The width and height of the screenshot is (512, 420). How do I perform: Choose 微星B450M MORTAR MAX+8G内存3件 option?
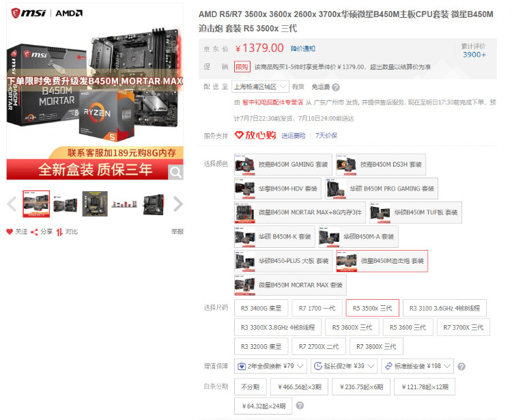(300, 212)
